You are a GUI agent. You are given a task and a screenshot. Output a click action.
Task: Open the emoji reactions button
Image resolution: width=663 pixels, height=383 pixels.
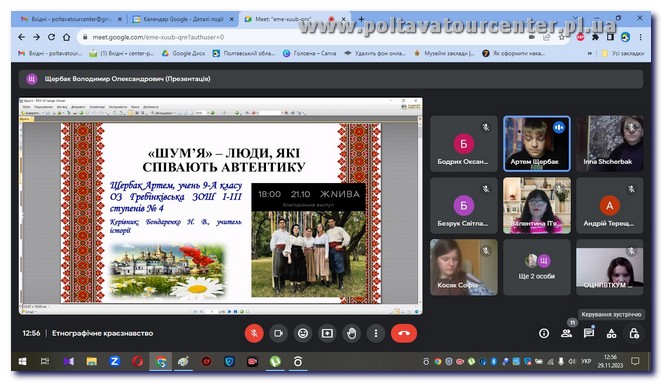(x=303, y=334)
